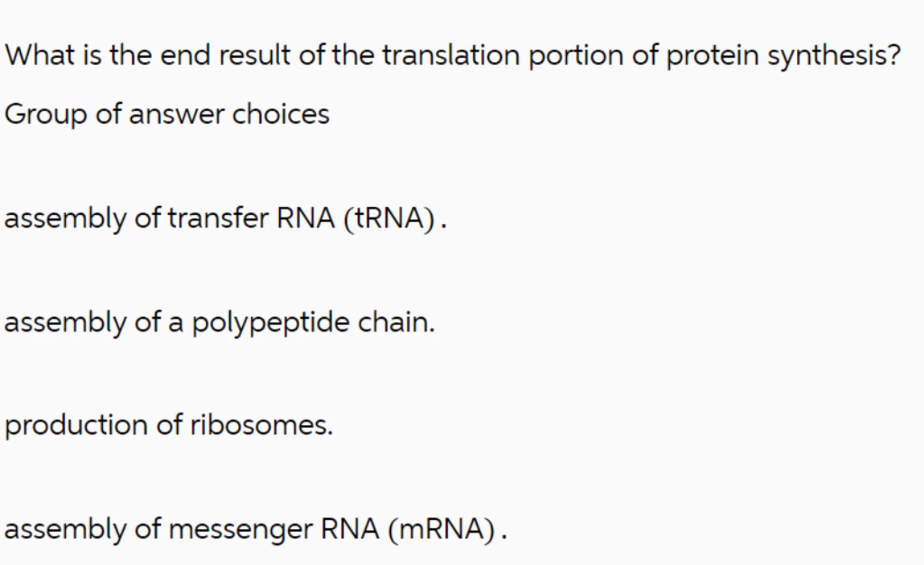Click the word "polypeptide" in second answer
Image resolution: width=924 pixels, height=565 pixels.
point(271,323)
